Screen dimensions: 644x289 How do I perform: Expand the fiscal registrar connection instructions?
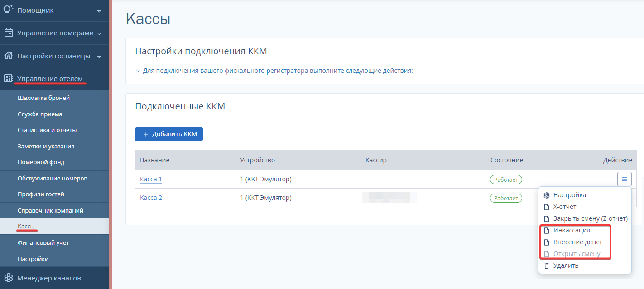click(274, 71)
